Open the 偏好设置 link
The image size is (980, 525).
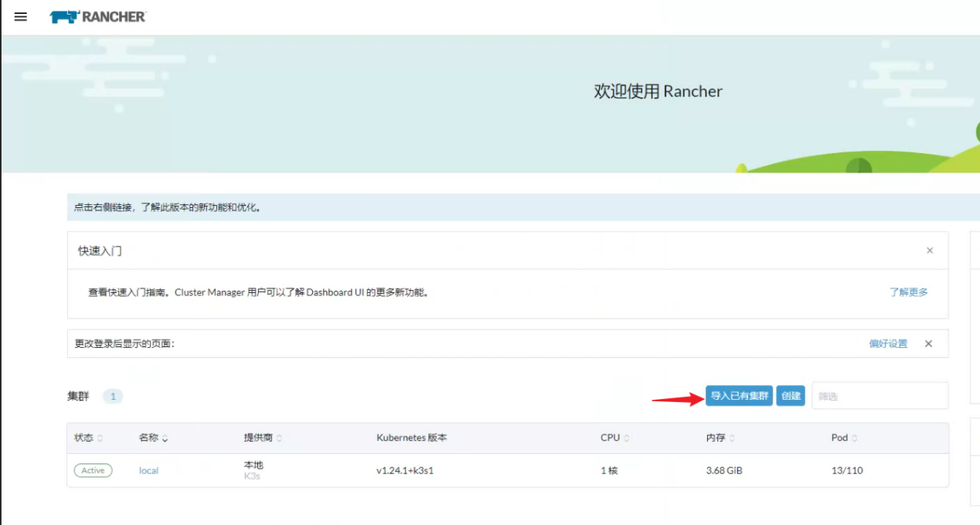click(888, 344)
